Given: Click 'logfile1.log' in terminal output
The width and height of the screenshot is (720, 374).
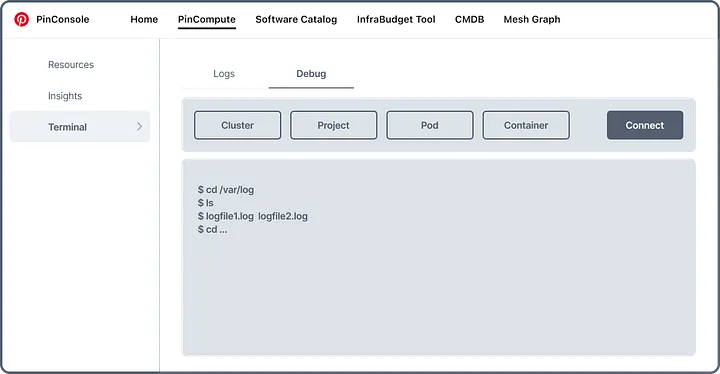Looking at the screenshot, I should pyautogui.click(x=230, y=216).
